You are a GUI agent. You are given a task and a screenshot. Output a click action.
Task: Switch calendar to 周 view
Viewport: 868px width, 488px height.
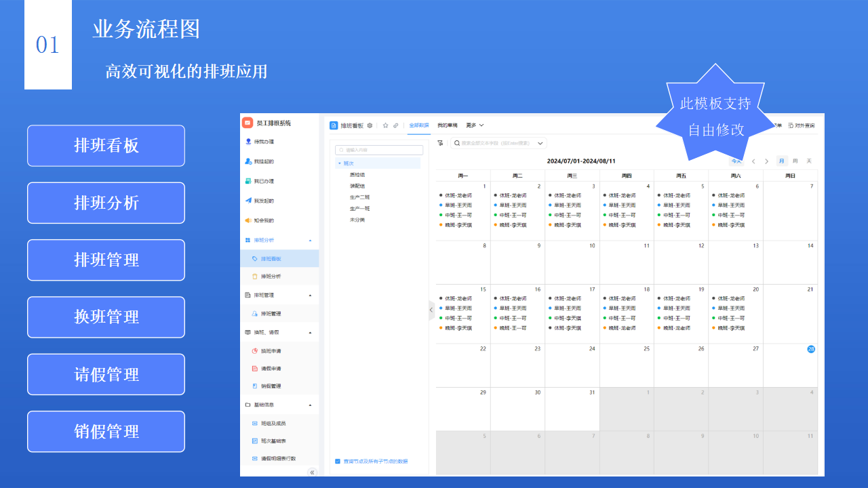click(x=795, y=161)
